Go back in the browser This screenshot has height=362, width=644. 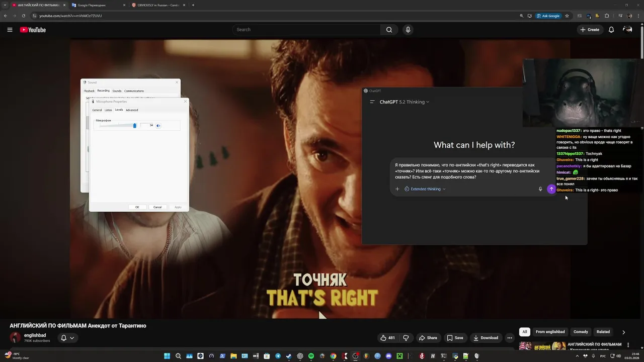tap(6, 16)
